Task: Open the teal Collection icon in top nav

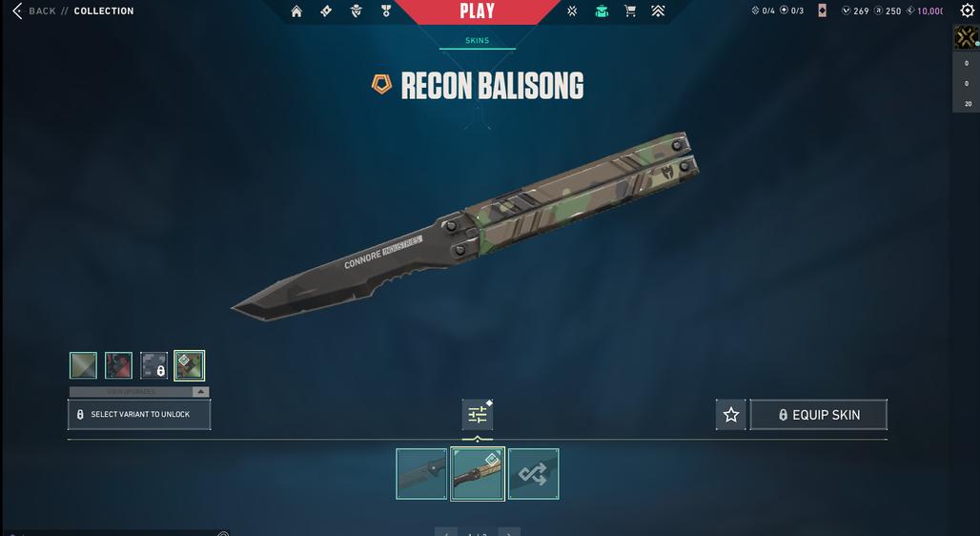Action: (x=602, y=10)
